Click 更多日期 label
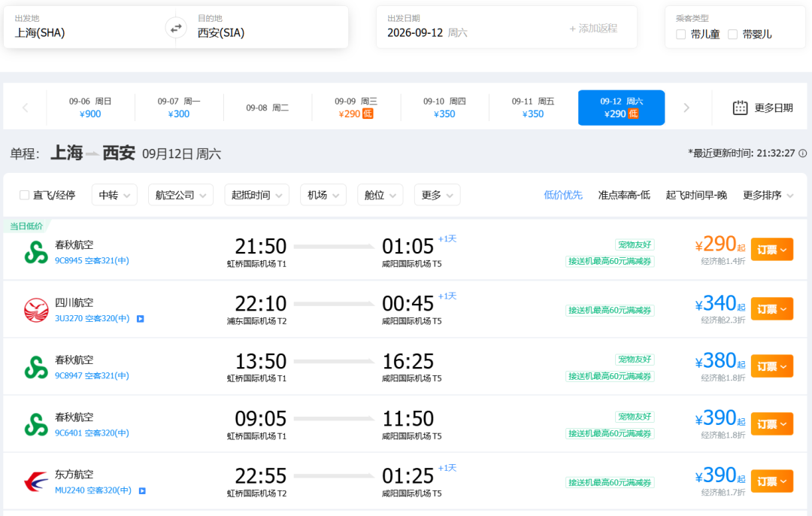 pyautogui.click(x=774, y=108)
